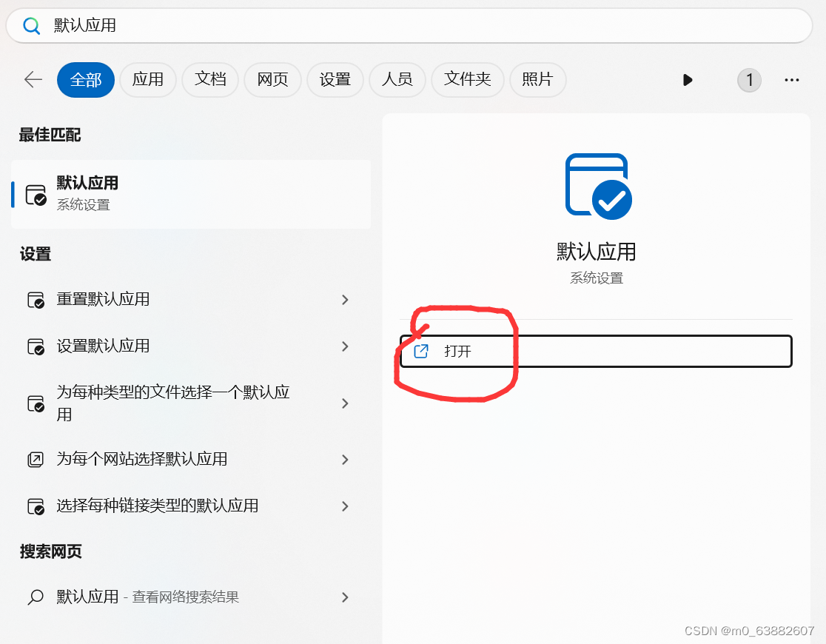The height and width of the screenshot is (644, 826).
Task: Switch to the 人员 filter tab
Action: pyautogui.click(x=397, y=80)
